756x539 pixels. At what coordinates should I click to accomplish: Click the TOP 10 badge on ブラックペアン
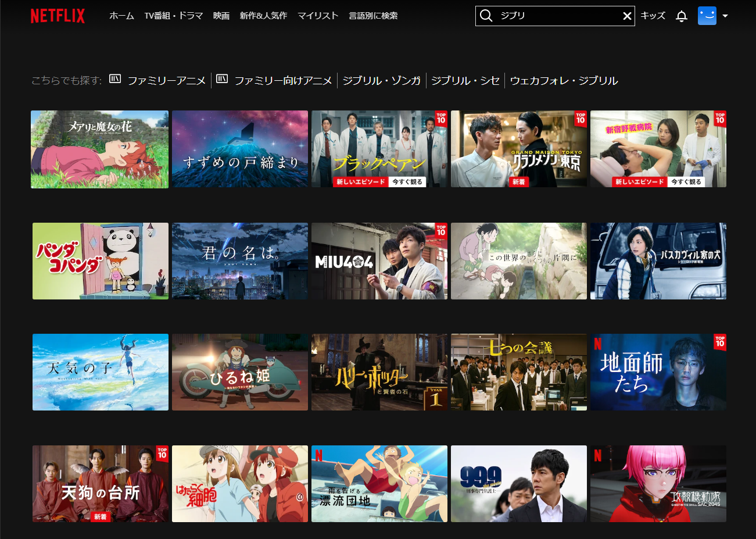(441, 119)
